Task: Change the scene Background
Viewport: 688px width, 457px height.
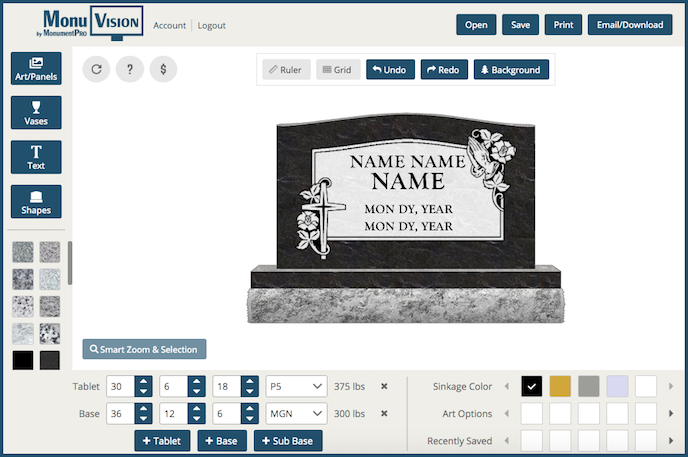Action: point(511,70)
